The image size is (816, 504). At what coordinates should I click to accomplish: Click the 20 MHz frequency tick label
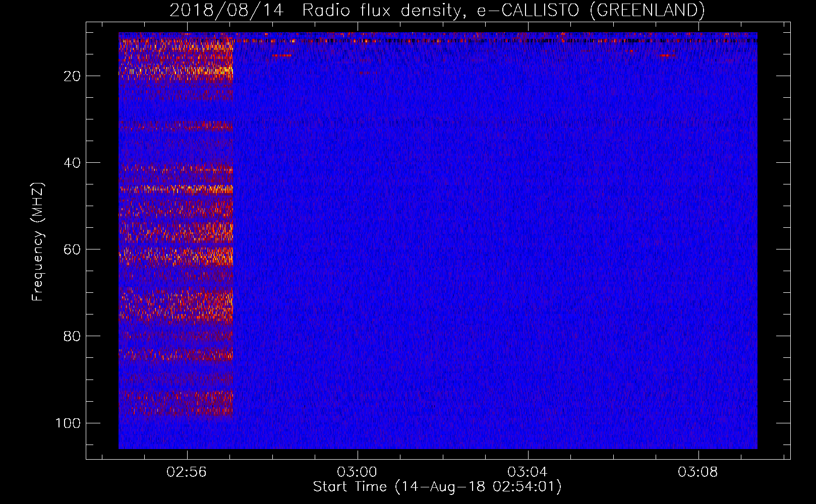click(x=72, y=76)
